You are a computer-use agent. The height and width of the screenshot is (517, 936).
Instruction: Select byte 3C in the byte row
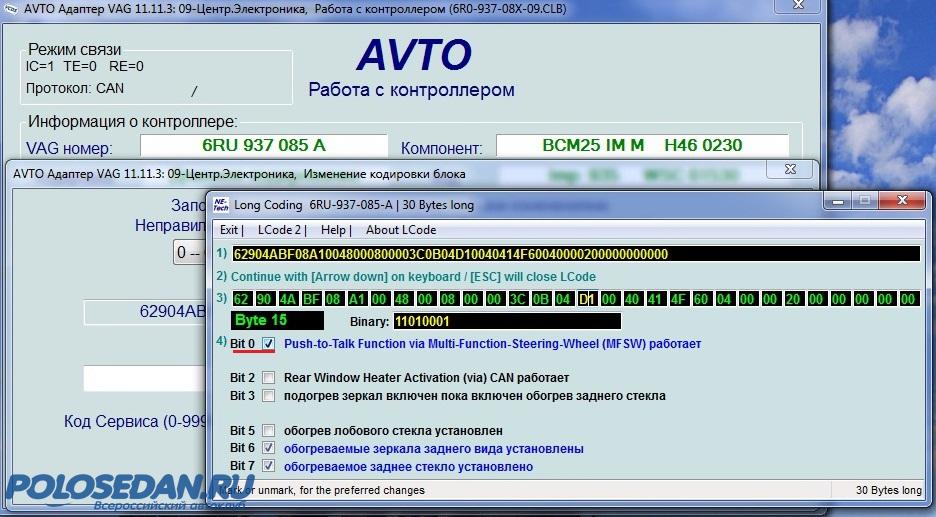[518, 299]
